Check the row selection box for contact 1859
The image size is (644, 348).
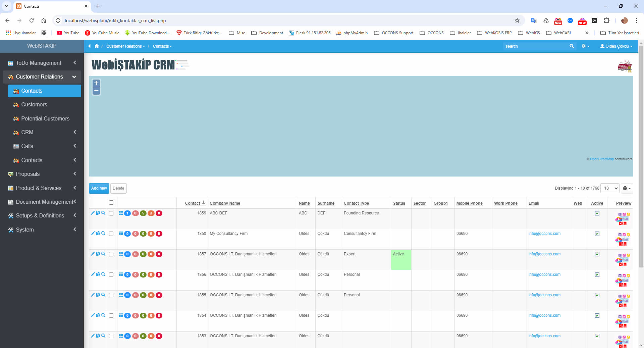tap(111, 213)
